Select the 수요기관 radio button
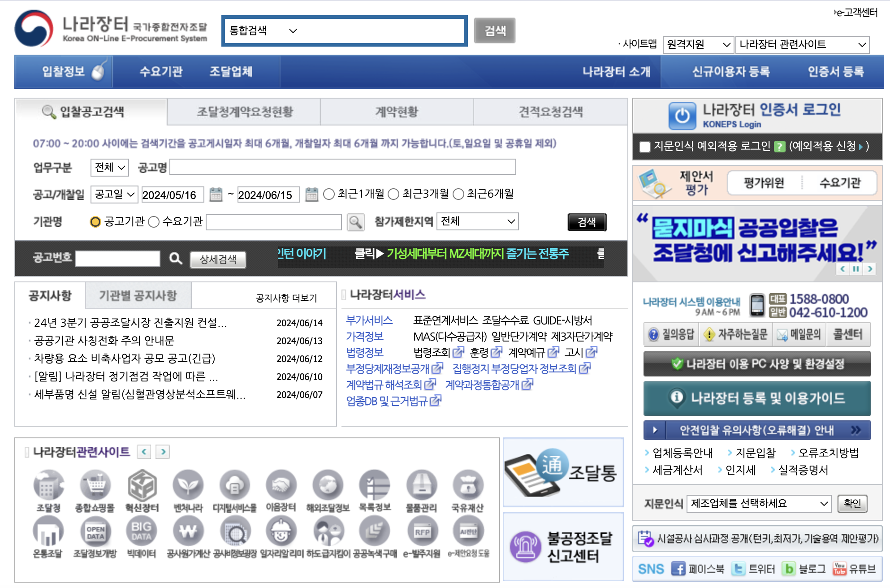 (x=153, y=221)
